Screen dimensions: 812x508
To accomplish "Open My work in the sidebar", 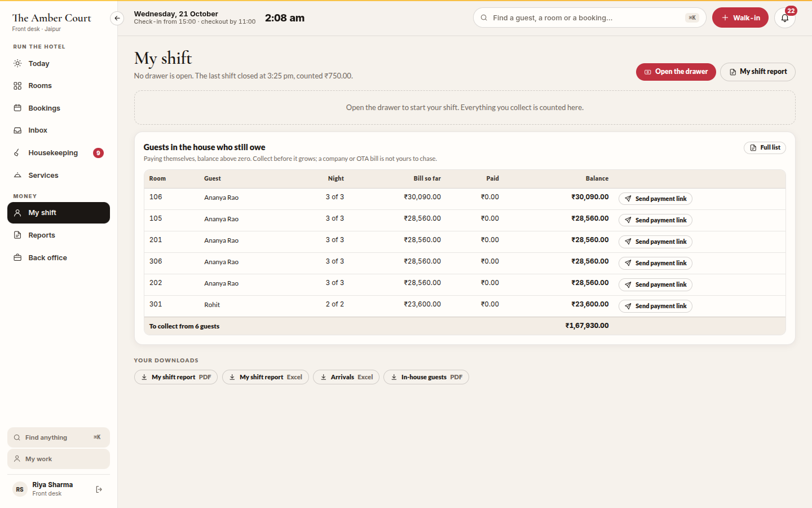I will (59, 459).
